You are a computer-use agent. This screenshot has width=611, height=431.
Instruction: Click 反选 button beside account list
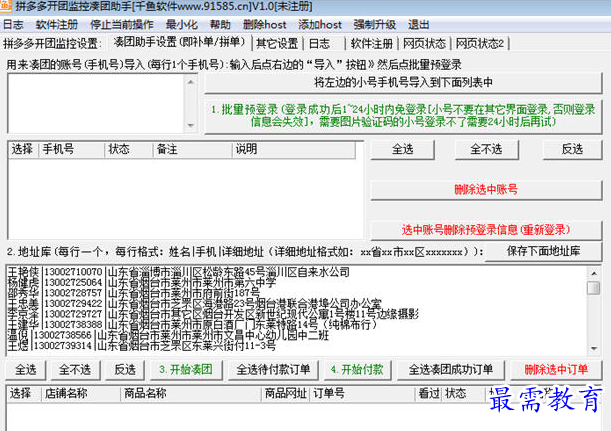(x=572, y=149)
